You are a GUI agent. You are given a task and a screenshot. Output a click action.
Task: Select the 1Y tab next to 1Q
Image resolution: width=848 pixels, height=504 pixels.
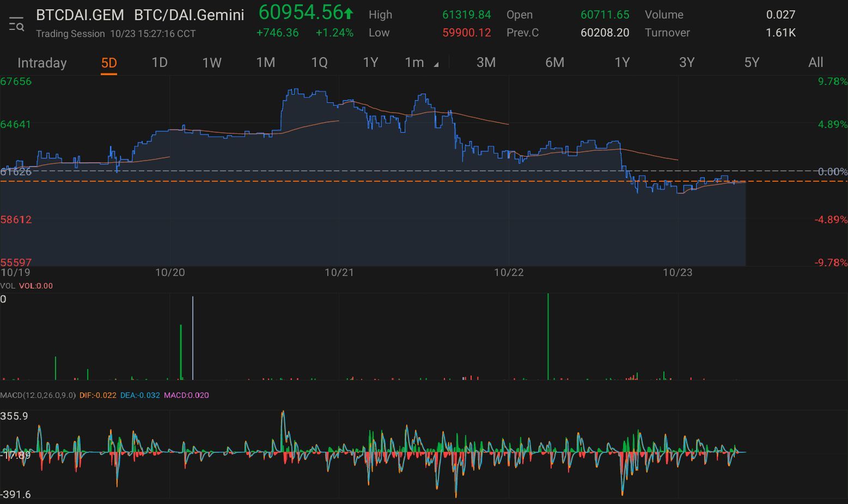pyautogui.click(x=370, y=63)
